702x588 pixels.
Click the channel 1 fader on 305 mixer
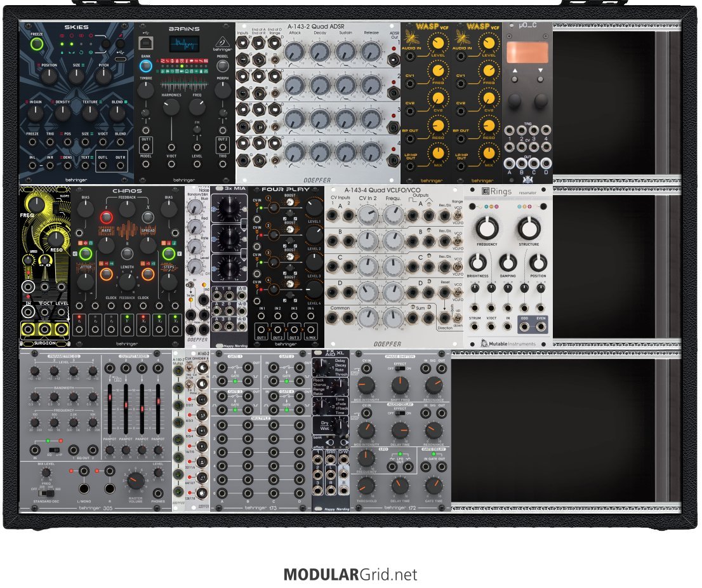110,398
